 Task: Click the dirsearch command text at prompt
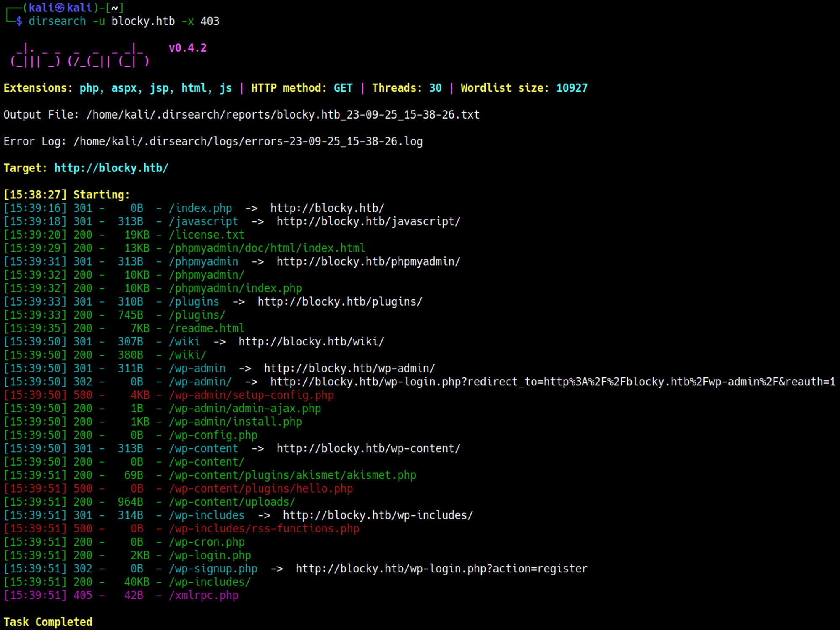pos(57,21)
